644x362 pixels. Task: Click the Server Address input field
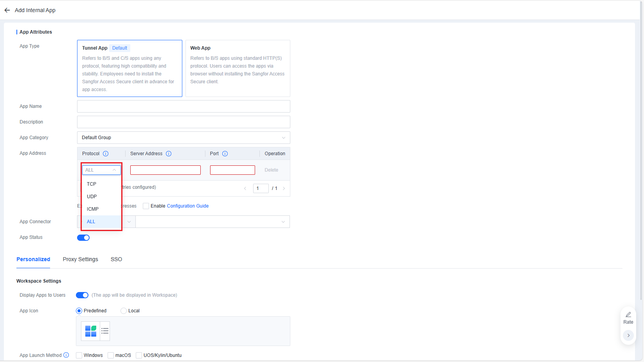pyautogui.click(x=165, y=170)
